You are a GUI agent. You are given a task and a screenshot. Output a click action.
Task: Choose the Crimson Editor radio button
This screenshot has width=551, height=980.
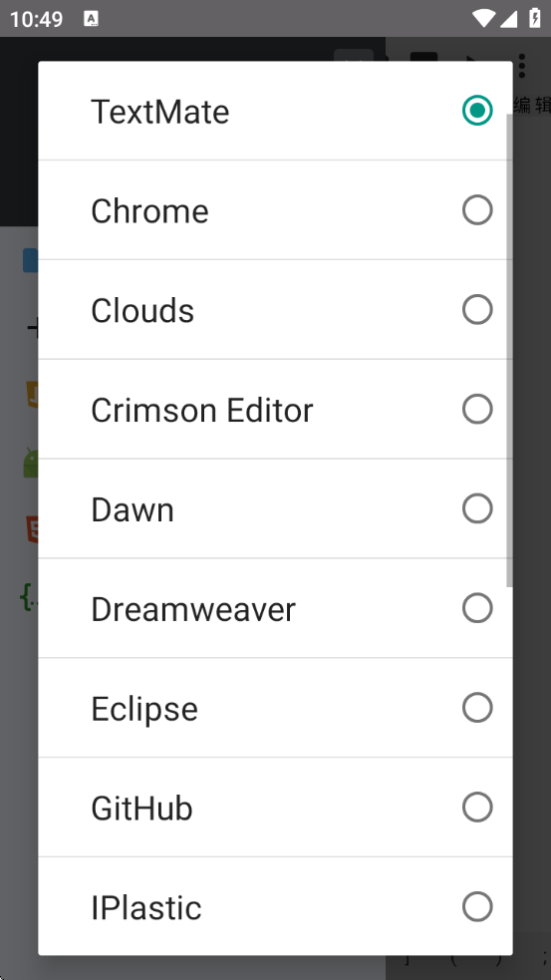(x=477, y=410)
